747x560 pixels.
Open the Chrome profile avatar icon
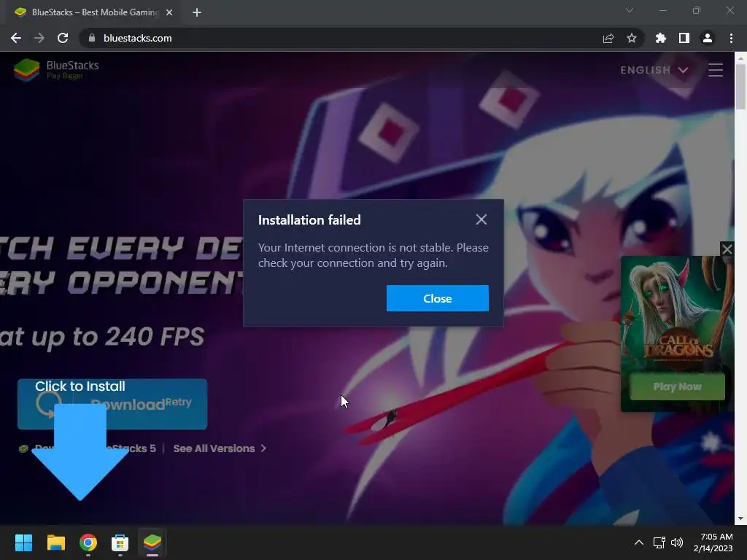[x=708, y=38]
